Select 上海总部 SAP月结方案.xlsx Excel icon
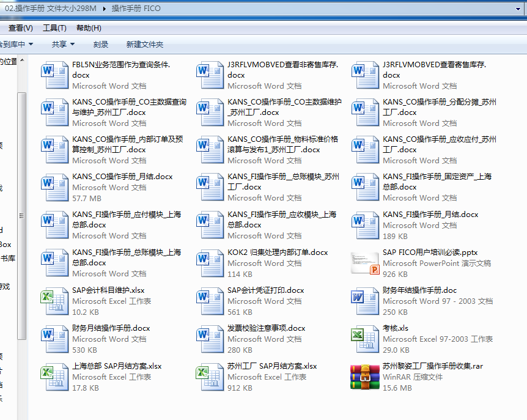527x420 pixels. (54, 377)
